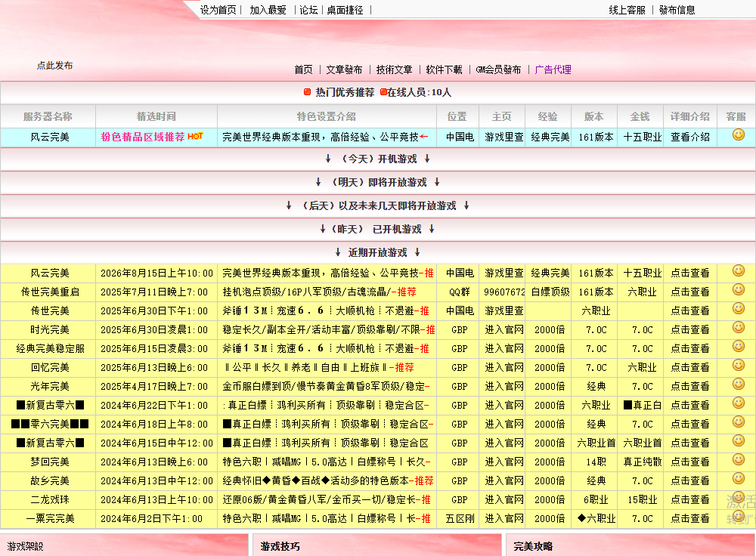
Task: Click the 热门优秀推荐 heading
Action: (x=345, y=92)
